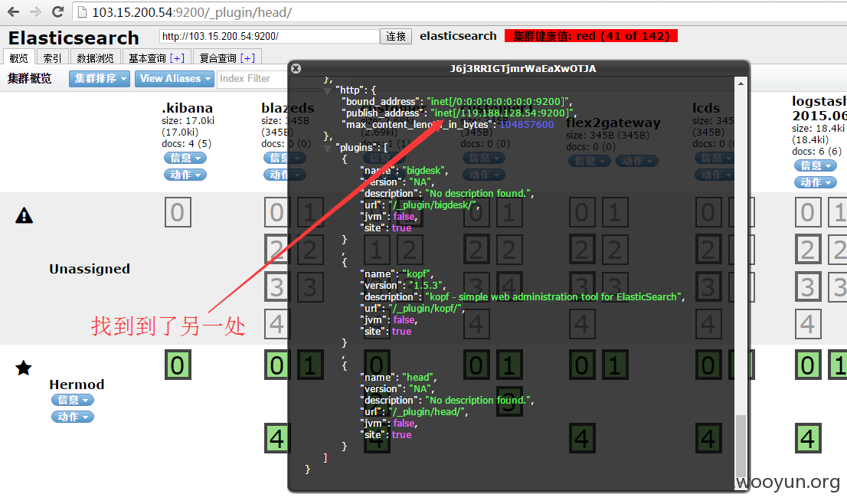Add a new 复合查询 tab with [+]
Viewport: 847px width, 504px height.
point(248,57)
